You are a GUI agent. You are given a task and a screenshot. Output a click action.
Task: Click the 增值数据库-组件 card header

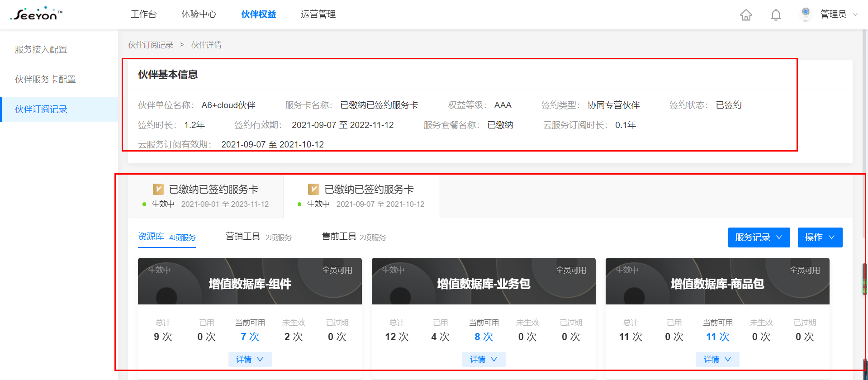coord(250,281)
